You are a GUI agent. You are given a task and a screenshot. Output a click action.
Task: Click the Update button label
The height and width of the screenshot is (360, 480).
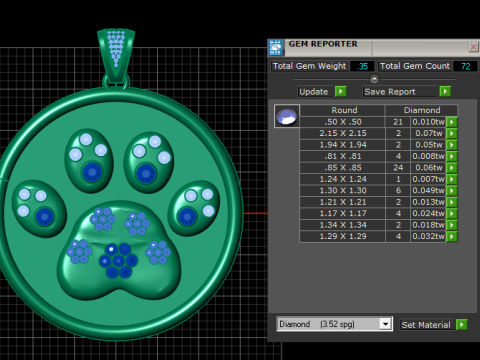314,92
